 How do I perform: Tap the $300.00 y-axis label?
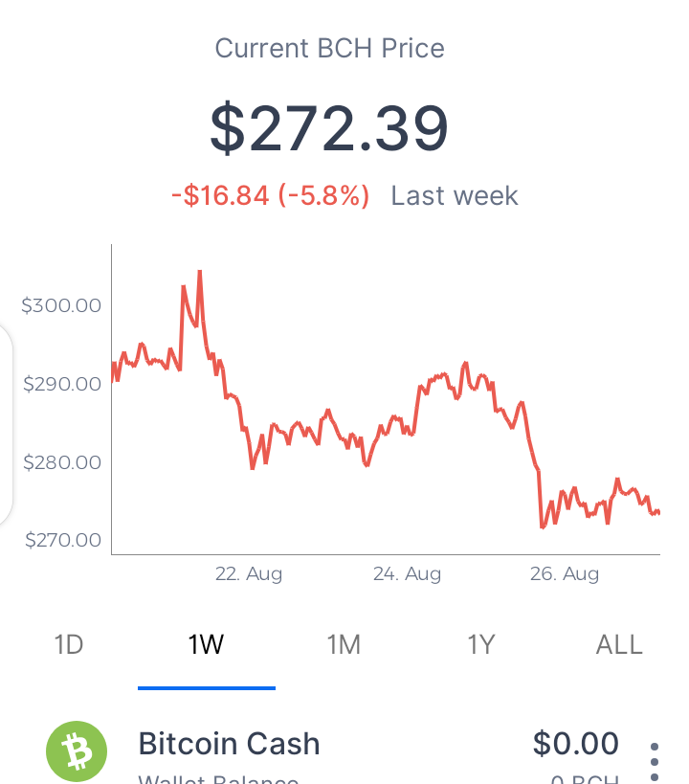click(61, 305)
